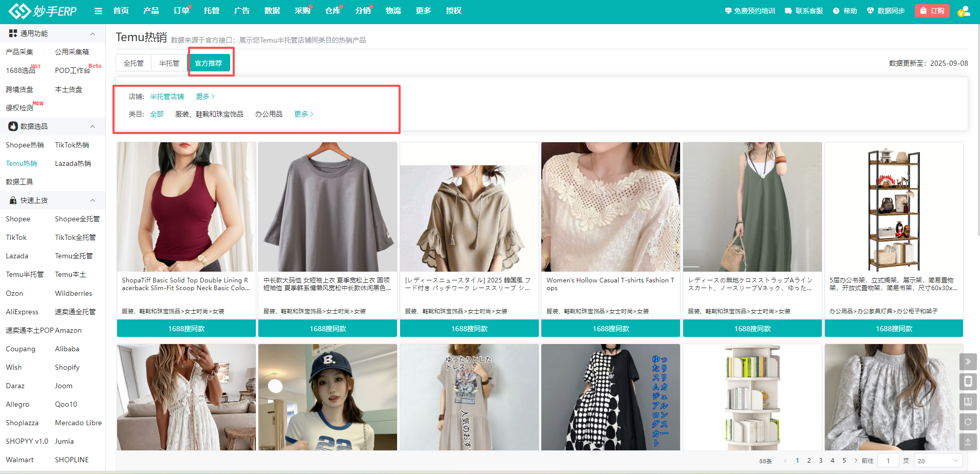Open the user avatar menu
Viewport: 980px width, 474px height.
click(964, 11)
